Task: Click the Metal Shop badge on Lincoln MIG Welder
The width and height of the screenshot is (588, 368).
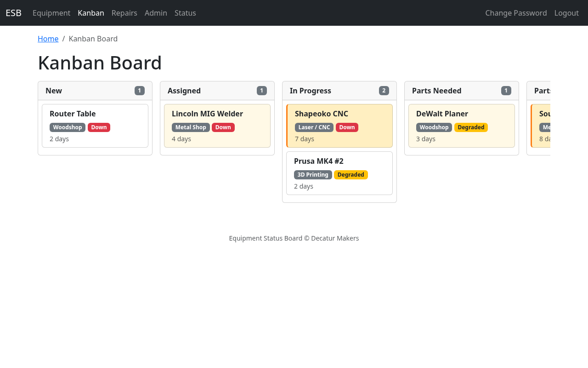Action: [191, 127]
